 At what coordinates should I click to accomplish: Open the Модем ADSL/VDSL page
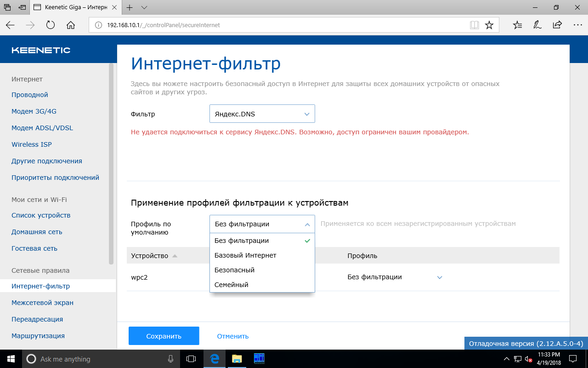(42, 128)
